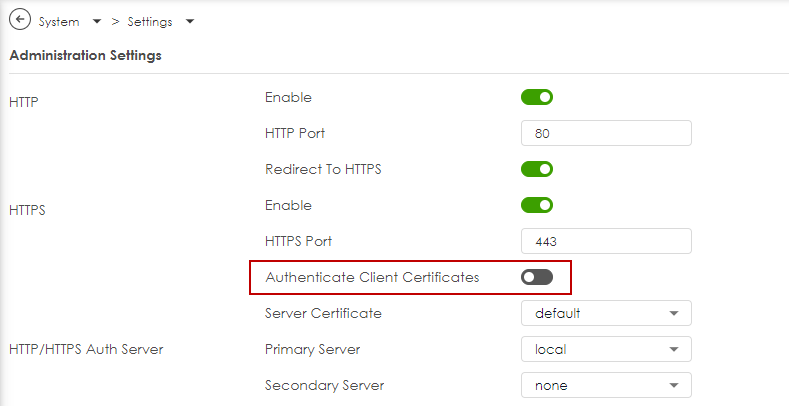789x406 pixels.
Task: Open the Settings breadcrumb dropdown arrow
Action: [190, 22]
